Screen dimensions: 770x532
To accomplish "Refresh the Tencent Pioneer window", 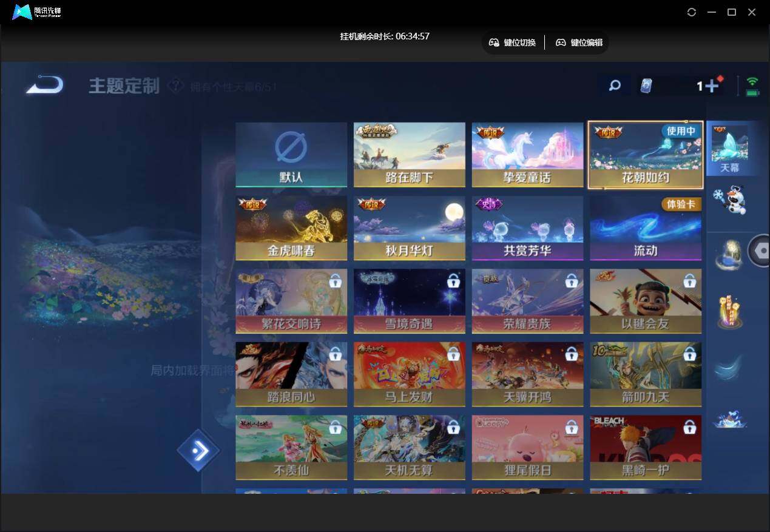I will [x=692, y=12].
